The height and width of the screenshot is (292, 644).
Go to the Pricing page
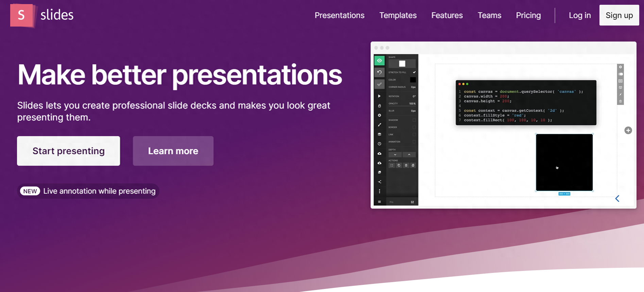coord(528,15)
